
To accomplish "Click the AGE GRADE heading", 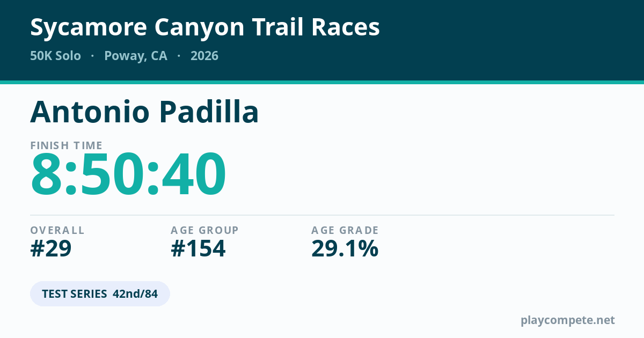I will [x=345, y=230].
